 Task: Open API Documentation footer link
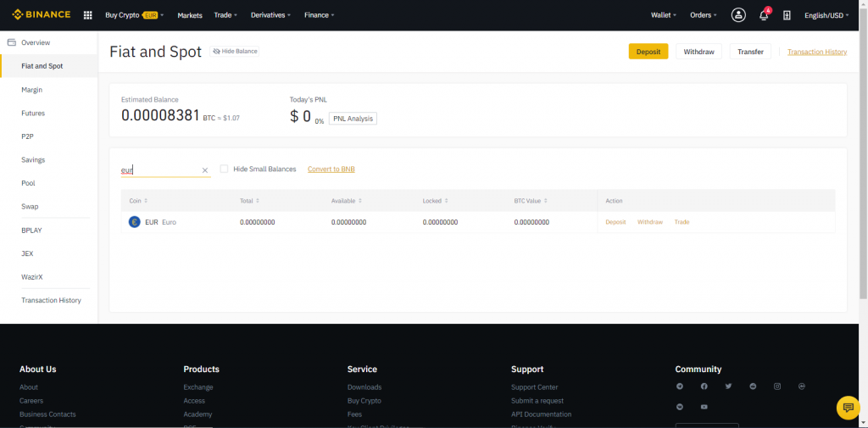tap(542, 414)
